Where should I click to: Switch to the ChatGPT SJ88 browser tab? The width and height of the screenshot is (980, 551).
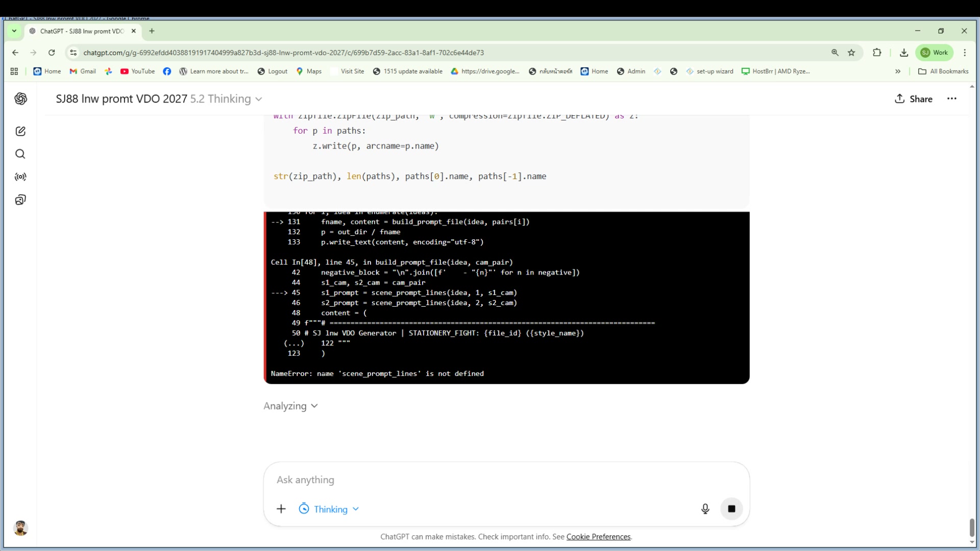coord(82,31)
